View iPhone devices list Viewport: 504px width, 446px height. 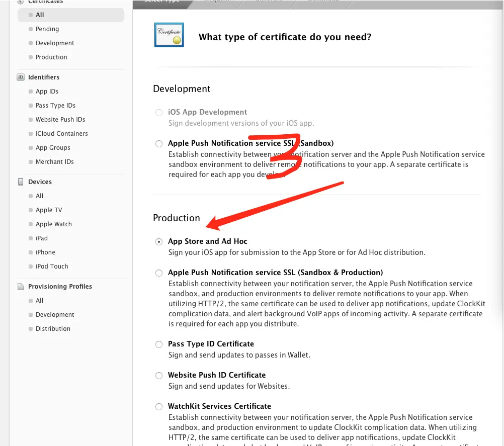[45, 252]
